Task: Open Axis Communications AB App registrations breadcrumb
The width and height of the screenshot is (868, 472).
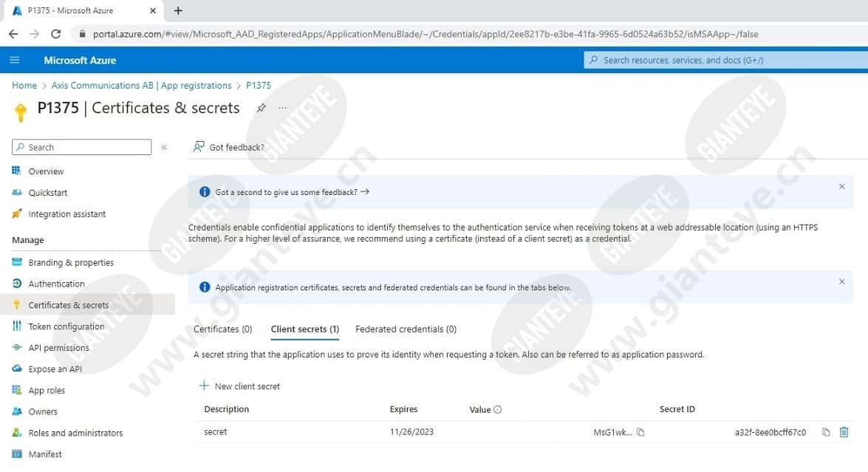Action: click(141, 85)
